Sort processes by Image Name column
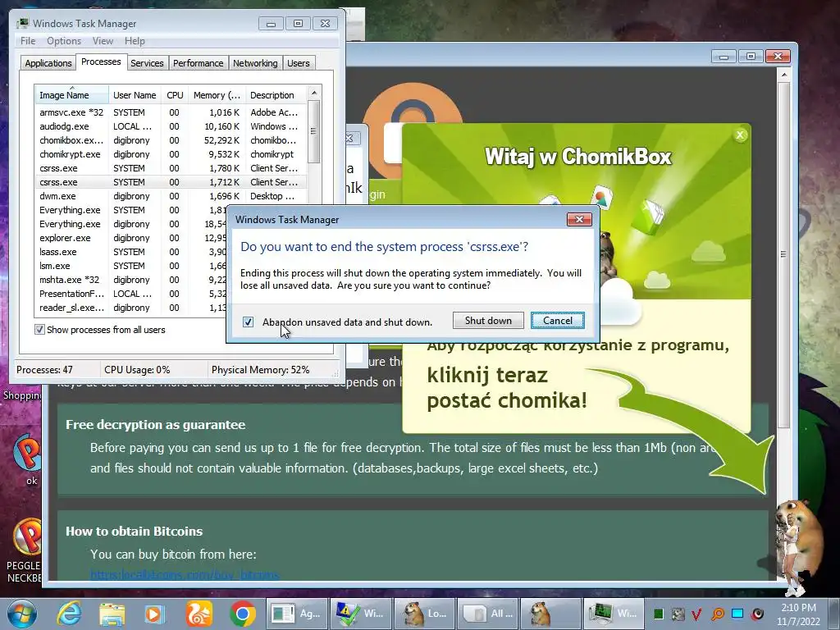840x630 pixels. coord(71,95)
